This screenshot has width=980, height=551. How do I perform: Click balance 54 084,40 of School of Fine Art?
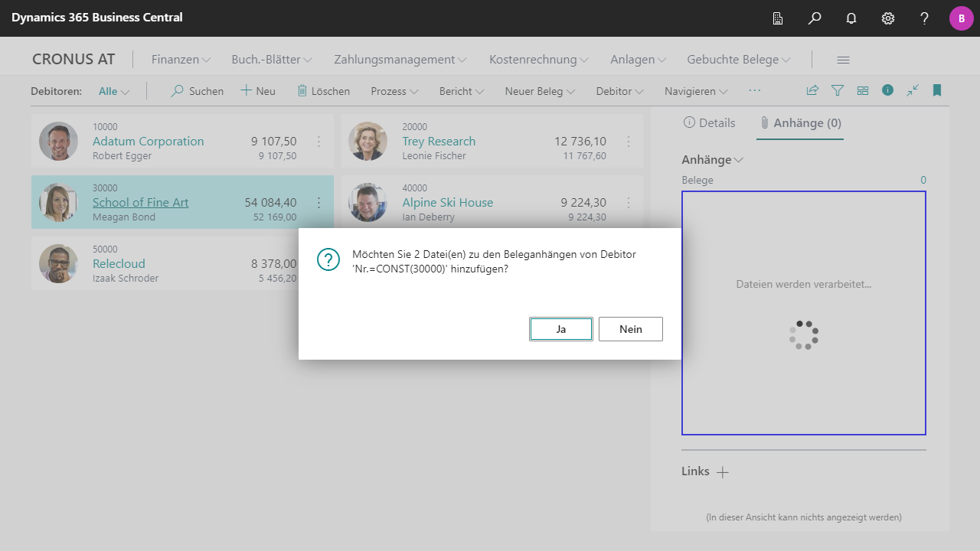click(270, 203)
